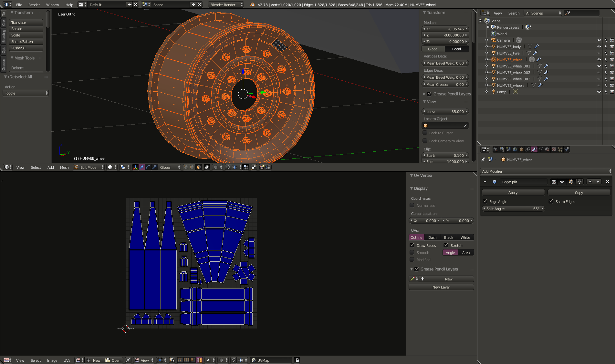The width and height of the screenshot is (615, 364).
Task: Click the Apply button for EdgeSplit
Action: (x=513, y=192)
